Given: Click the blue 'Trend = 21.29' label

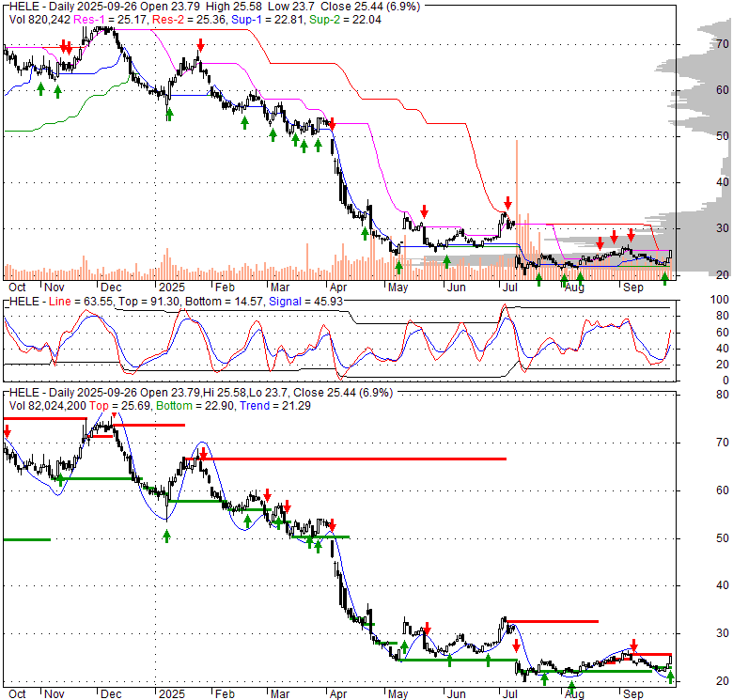Looking at the screenshot, I should pos(275,406).
